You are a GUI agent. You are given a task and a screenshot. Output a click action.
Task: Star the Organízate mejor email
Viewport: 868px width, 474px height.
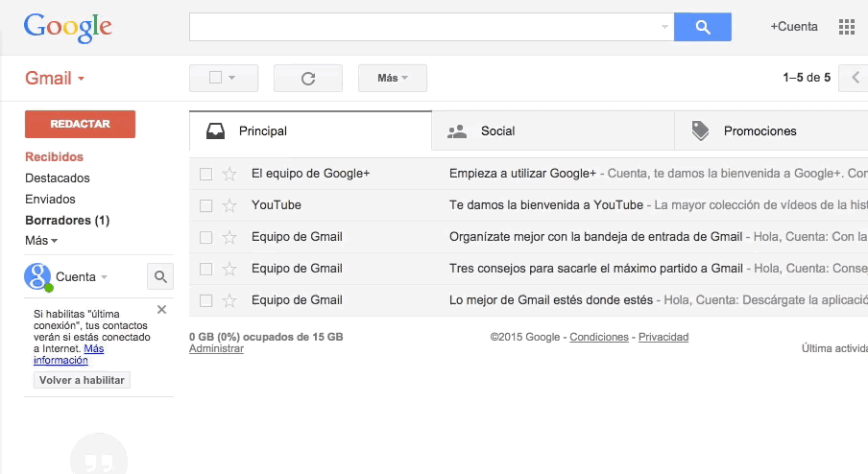[229, 237]
